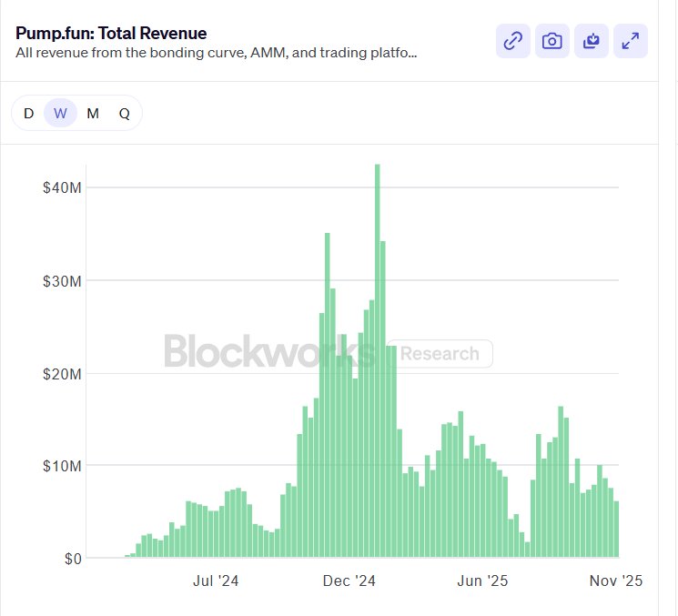Image resolution: width=678 pixels, height=616 pixels.
Task: Download the chart data
Action: tap(591, 41)
